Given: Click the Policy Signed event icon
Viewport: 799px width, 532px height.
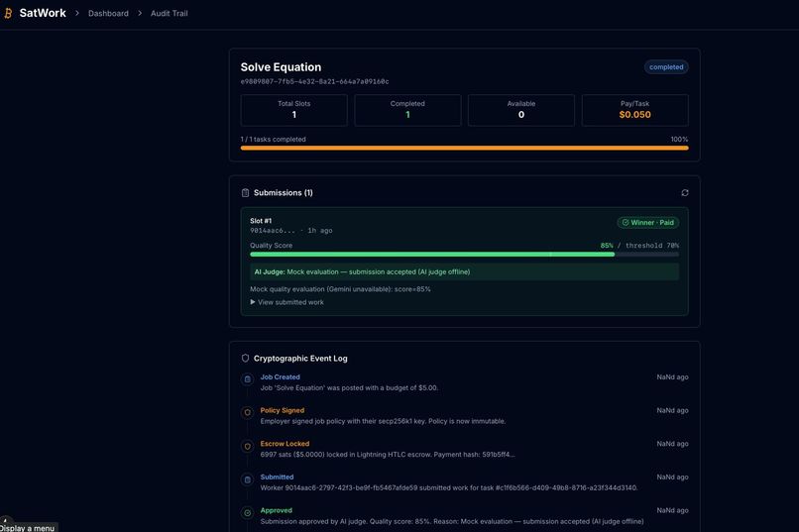Looking at the screenshot, I should 247,412.
